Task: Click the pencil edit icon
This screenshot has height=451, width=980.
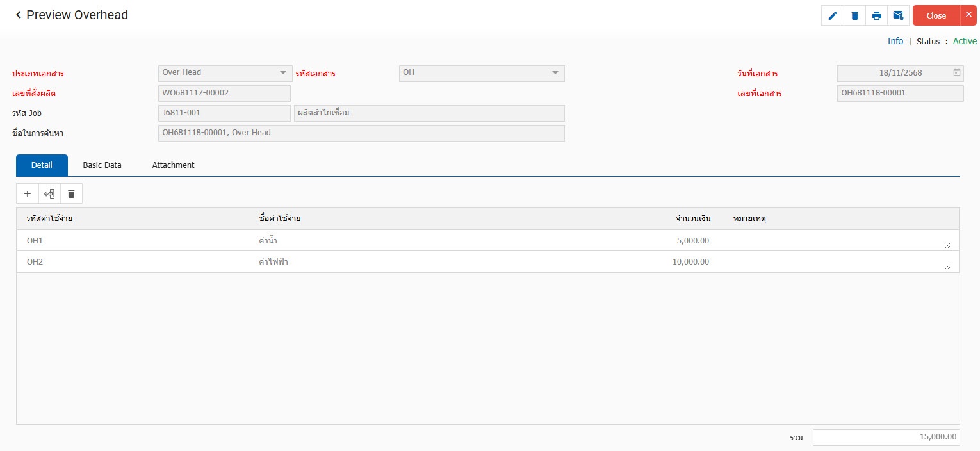Action: coord(833,16)
